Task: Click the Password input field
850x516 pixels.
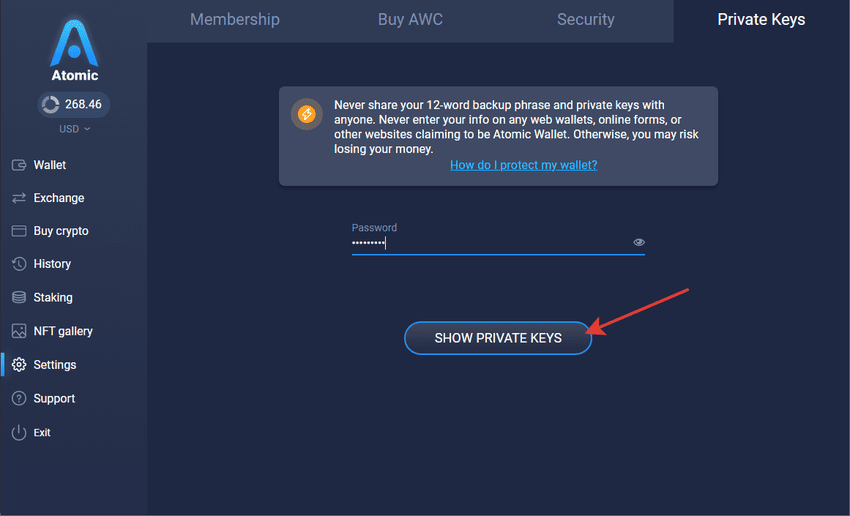Action: (x=490, y=242)
